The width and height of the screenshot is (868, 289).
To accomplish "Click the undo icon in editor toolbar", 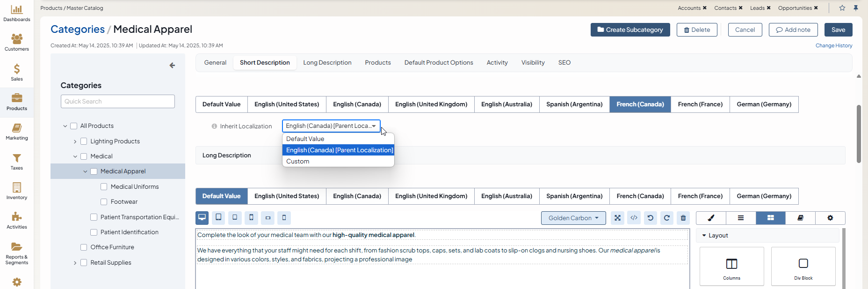I will coord(650,218).
